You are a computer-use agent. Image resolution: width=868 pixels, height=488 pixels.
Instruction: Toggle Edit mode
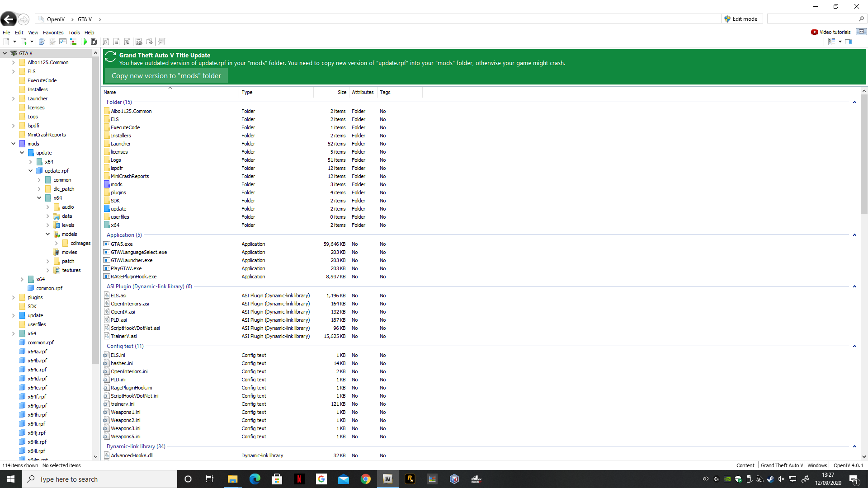(741, 19)
